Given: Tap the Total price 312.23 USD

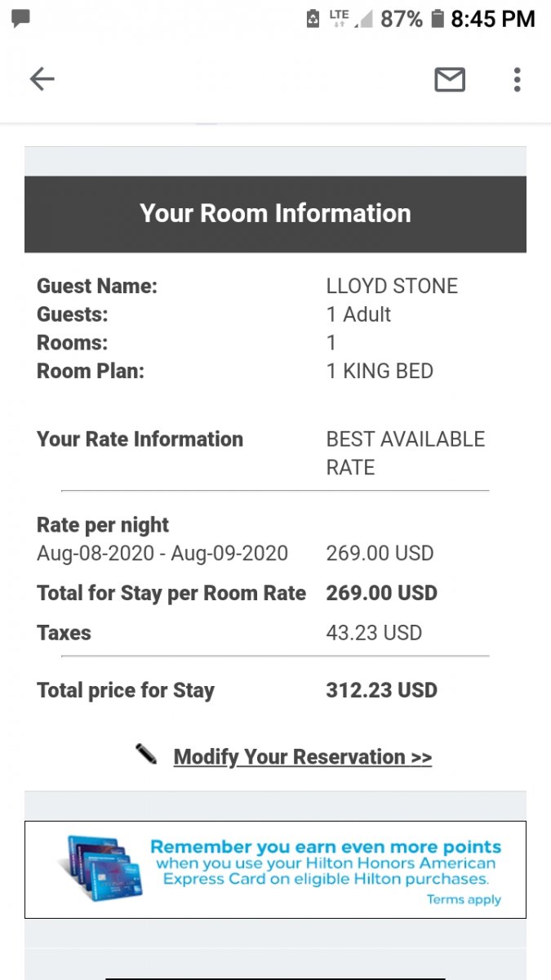Looking at the screenshot, I should (x=381, y=690).
